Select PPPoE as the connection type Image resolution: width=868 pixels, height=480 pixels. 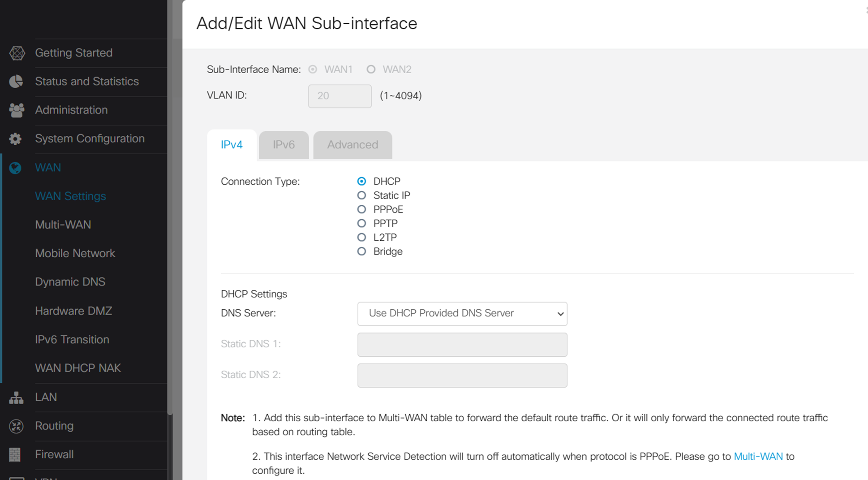[x=361, y=209]
